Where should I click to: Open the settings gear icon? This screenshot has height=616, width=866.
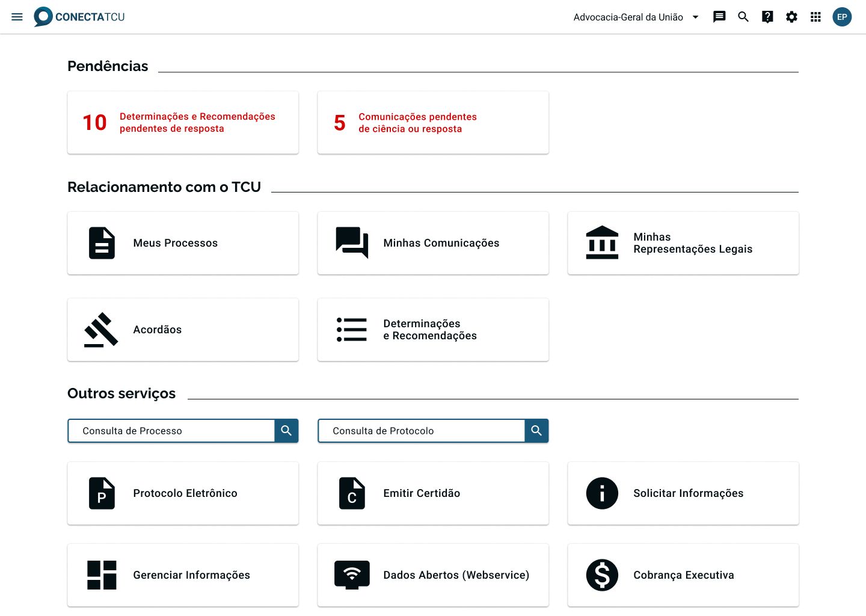(791, 17)
